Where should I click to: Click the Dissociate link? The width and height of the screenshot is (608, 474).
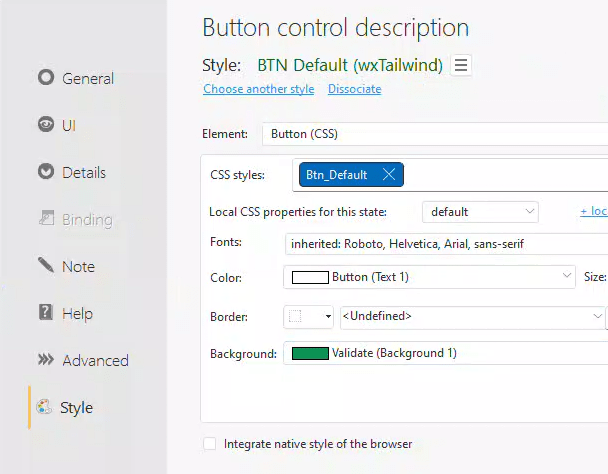click(x=354, y=89)
